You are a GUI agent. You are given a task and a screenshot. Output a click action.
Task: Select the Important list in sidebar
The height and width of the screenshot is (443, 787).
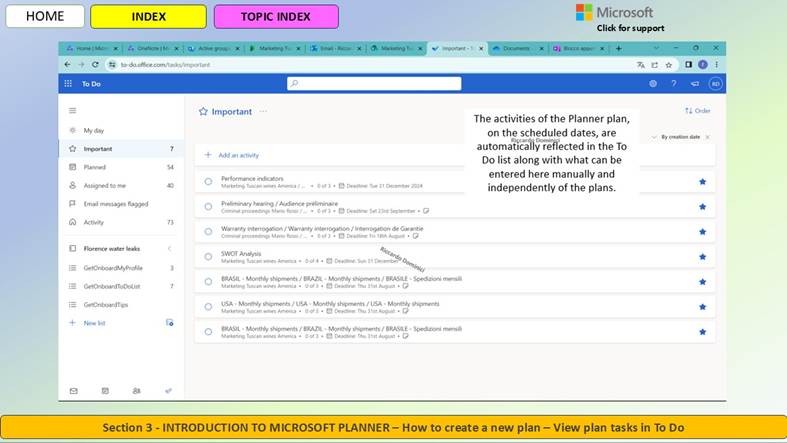point(121,149)
